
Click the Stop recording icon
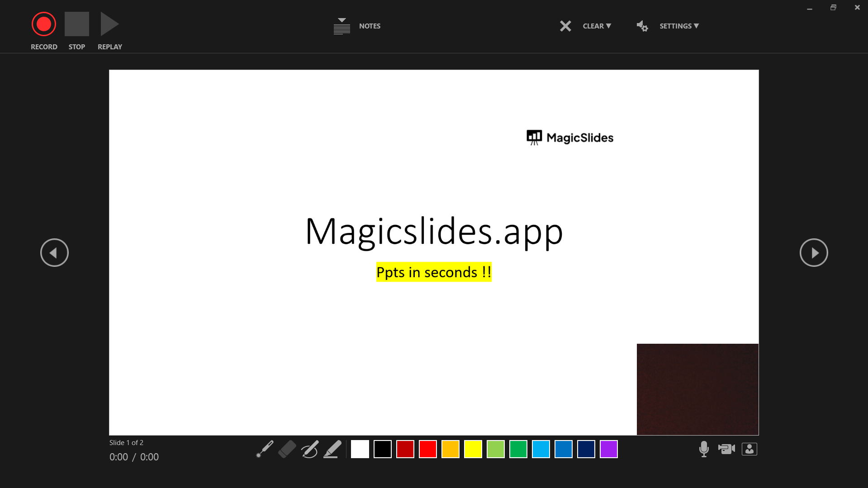pos(77,24)
